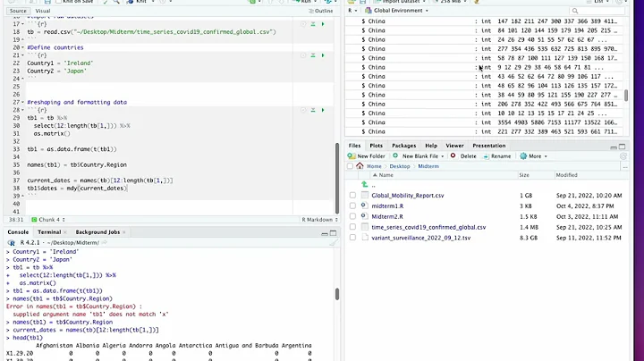The height and width of the screenshot is (361, 644).
Task: Open variant_surveillance_2022_09_12.tsv file link
Action: [x=421, y=238]
